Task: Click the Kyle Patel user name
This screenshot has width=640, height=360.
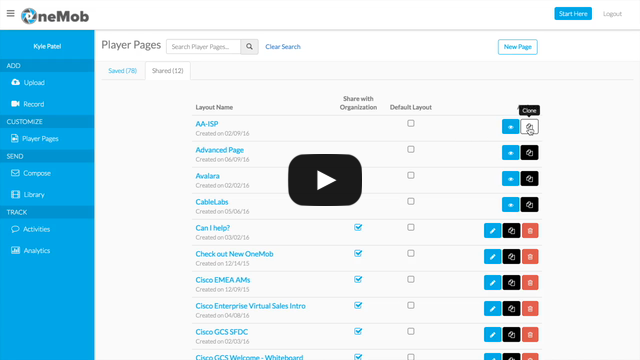Action: tap(47, 46)
